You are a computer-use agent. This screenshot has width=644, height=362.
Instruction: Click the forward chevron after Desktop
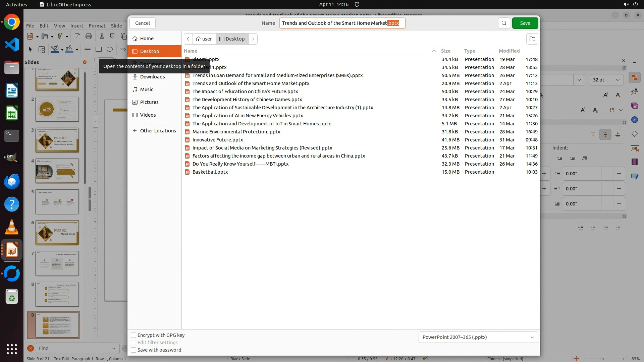click(x=253, y=39)
